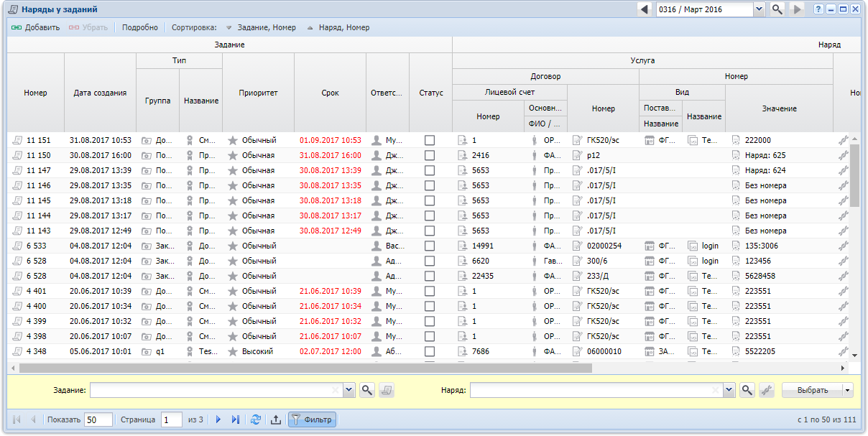868x436 pixels.
Task: Go to previous period arrow
Action: coord(645,9)
